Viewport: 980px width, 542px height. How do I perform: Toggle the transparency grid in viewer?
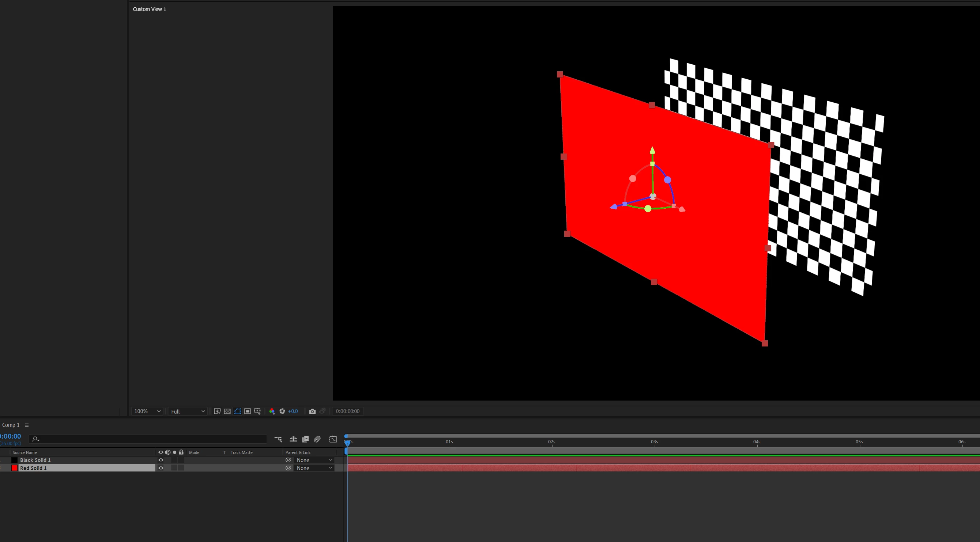pyautogui.click(x=227, y=411)
